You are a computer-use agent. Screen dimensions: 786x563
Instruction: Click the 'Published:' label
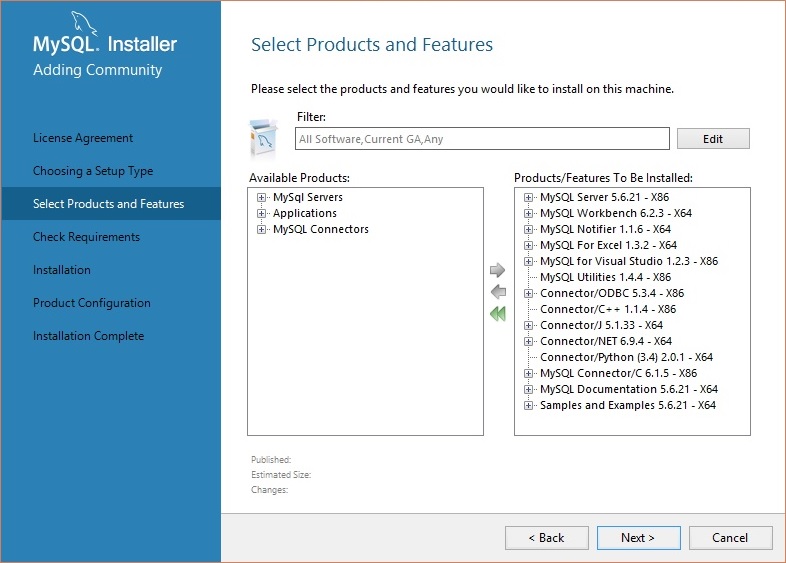[x=271, y=460]
